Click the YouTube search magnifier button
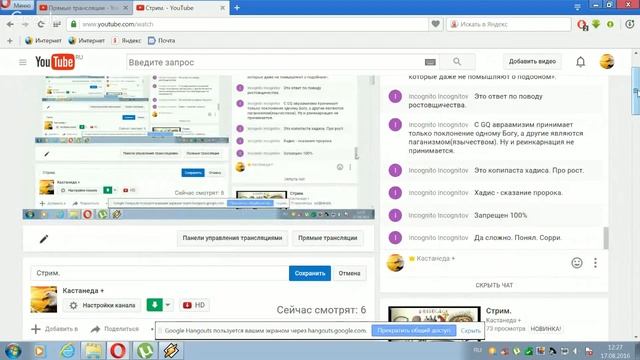Image resolution: width=640 pixels, height=360 pixels. click(457, 62)
